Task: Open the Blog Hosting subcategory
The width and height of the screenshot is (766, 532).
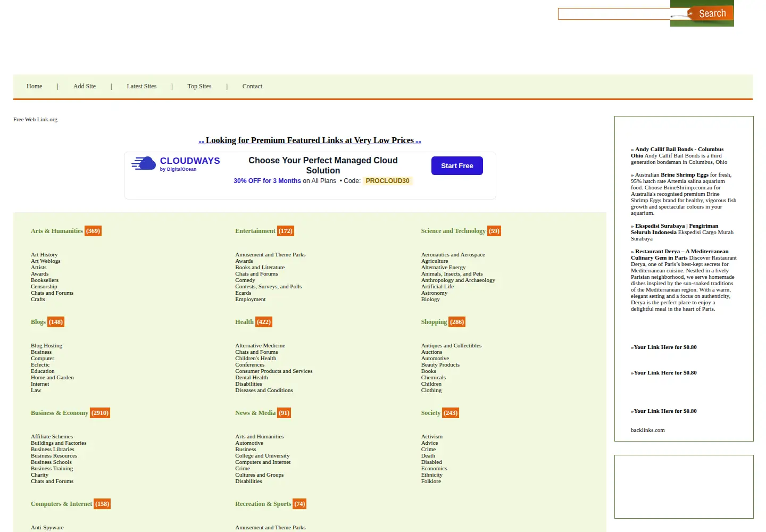Action: point(47,346)
